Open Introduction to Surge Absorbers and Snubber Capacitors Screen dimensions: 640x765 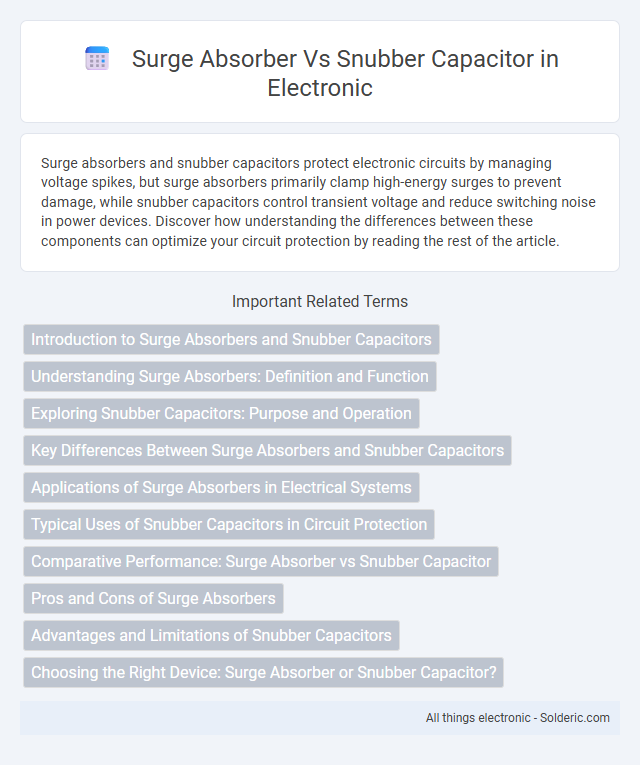click(x=231, y=339)
